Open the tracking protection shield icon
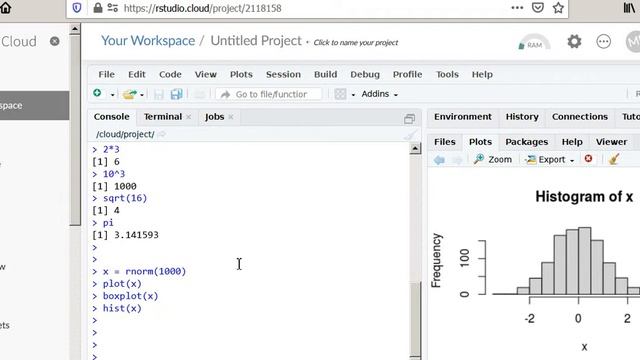This screenshot has height=360, width=640. point(77,8)
